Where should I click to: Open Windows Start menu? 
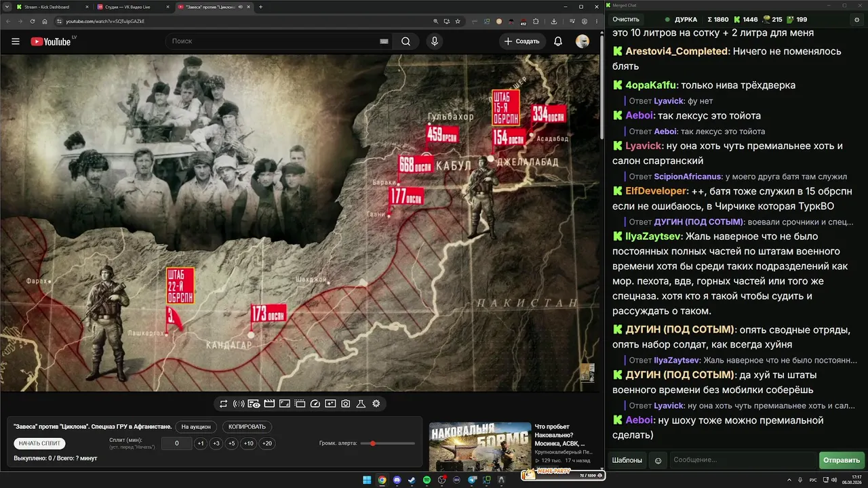click(x=367, y=480)
